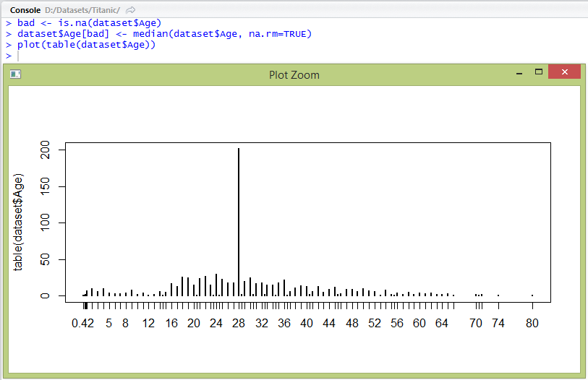The image size is (588, 380).
Task: Click the x-axis label 48
Action: pos(351,323)
